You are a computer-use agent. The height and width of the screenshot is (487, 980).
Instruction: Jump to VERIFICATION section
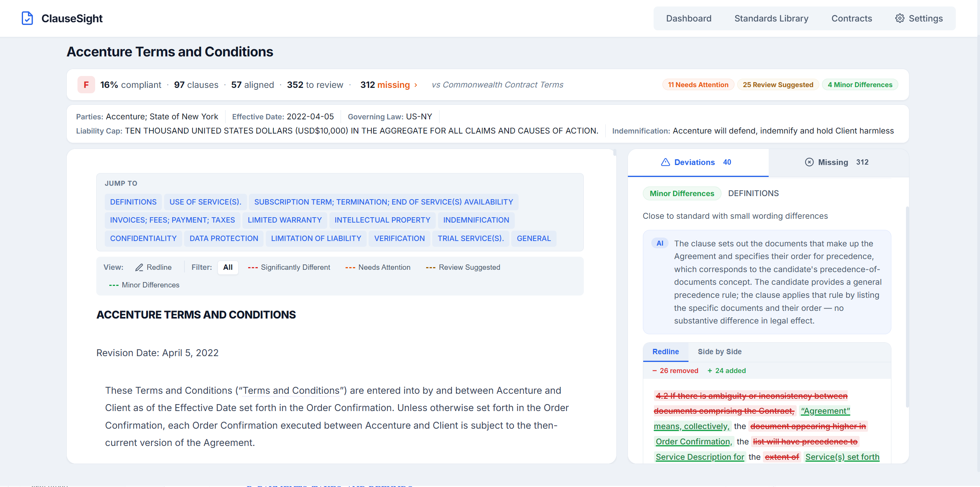tap(399, 238)
